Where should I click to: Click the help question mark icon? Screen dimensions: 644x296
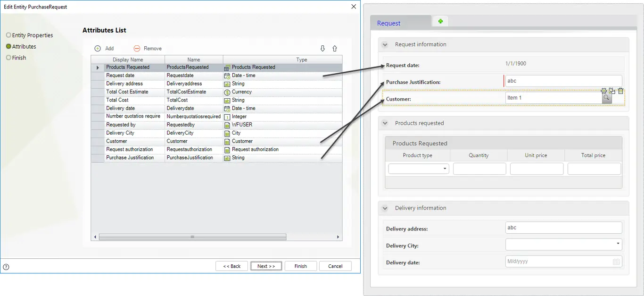point(6,267)
